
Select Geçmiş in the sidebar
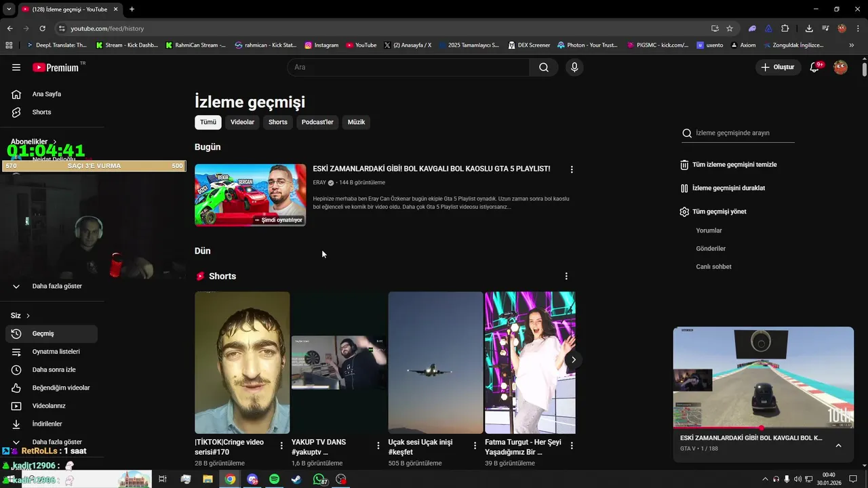(x=52, y=333)
